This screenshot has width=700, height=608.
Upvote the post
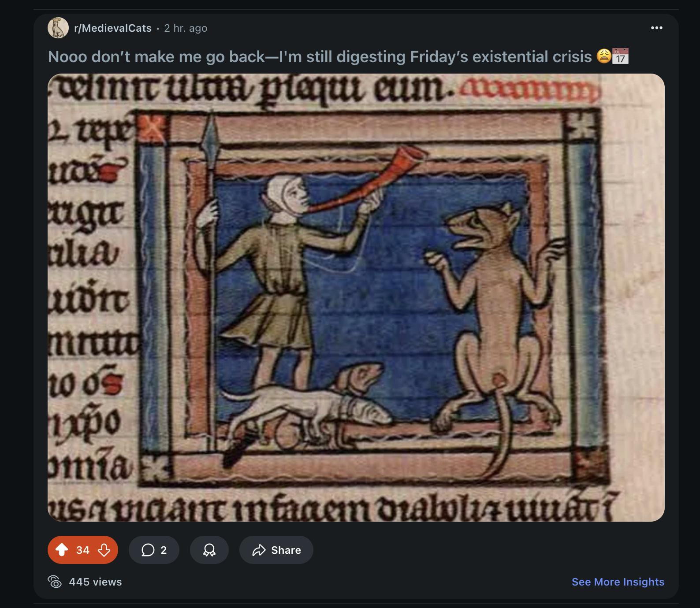[62, 550]
